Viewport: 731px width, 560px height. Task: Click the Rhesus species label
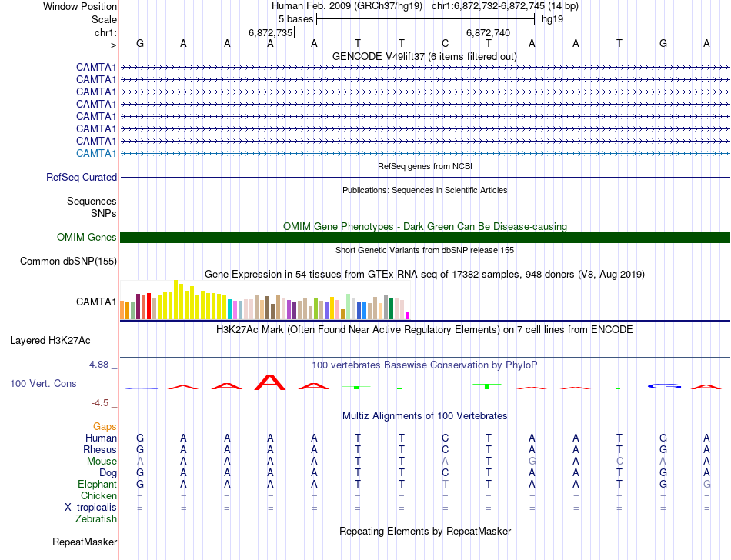click(101, 449)
